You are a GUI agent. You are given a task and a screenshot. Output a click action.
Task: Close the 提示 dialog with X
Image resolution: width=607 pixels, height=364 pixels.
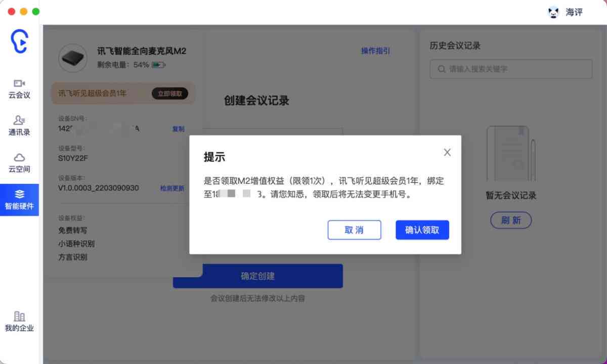tap(447, 152)
